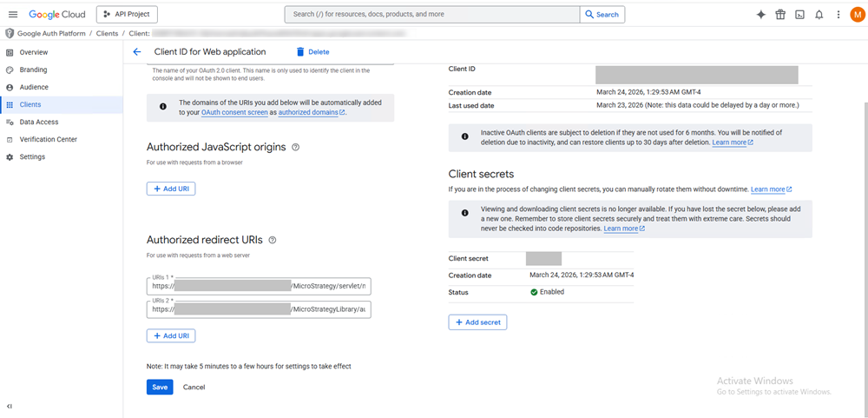Open the account avatar M

tap(856, 15)
